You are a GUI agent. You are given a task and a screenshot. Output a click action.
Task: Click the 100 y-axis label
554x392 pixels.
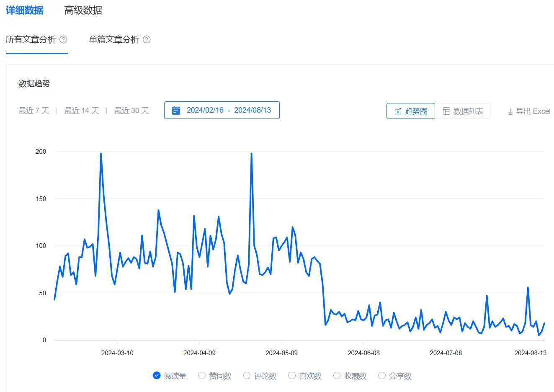pos(41,246)
